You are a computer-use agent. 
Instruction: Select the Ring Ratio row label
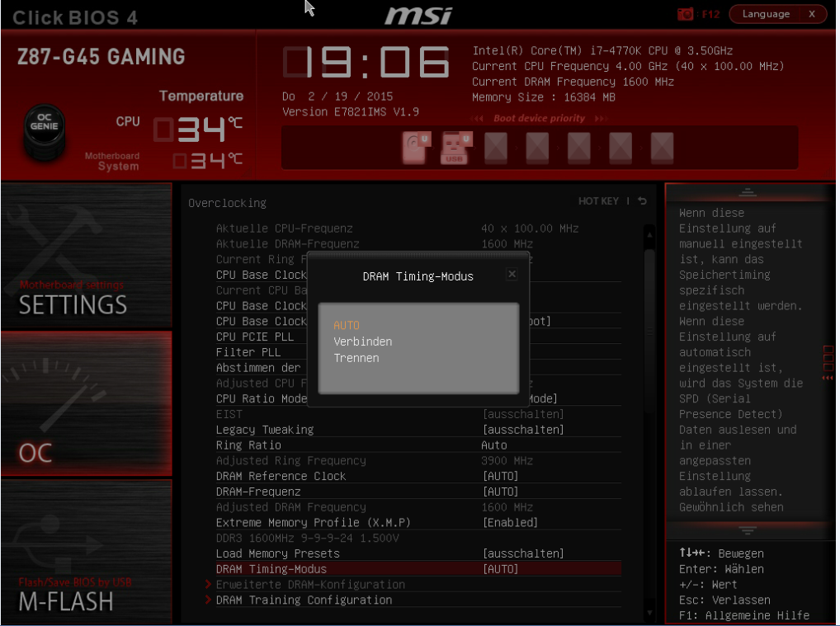coord(248,445)
